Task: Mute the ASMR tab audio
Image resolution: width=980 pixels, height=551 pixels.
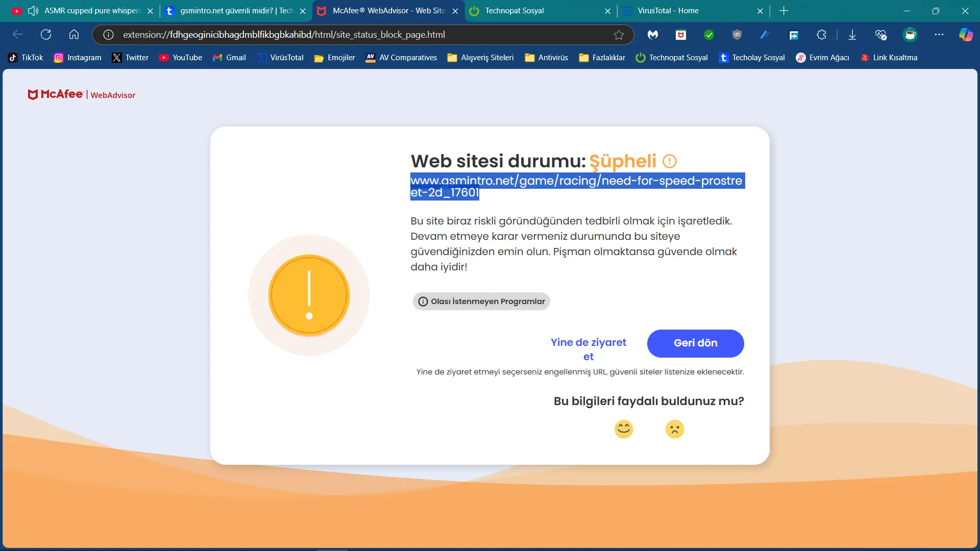Action: point(33,11)
